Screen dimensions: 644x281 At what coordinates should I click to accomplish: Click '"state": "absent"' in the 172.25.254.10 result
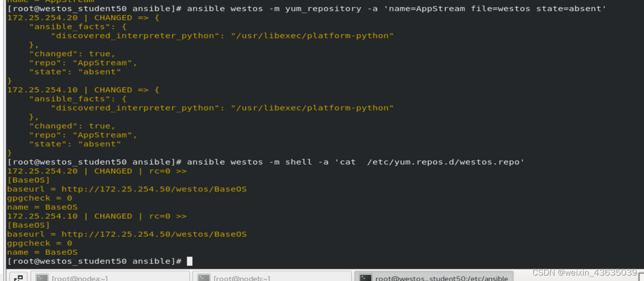(75, 144)
